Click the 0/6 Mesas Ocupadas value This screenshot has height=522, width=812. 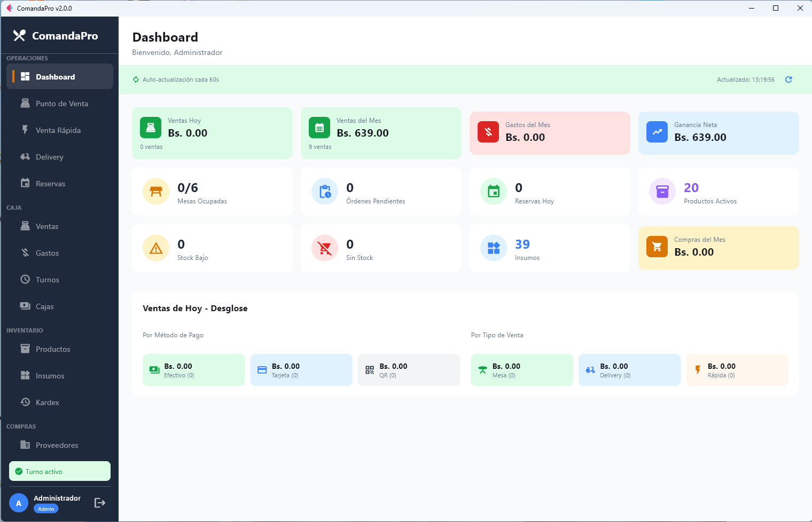(x=188, y=188)
